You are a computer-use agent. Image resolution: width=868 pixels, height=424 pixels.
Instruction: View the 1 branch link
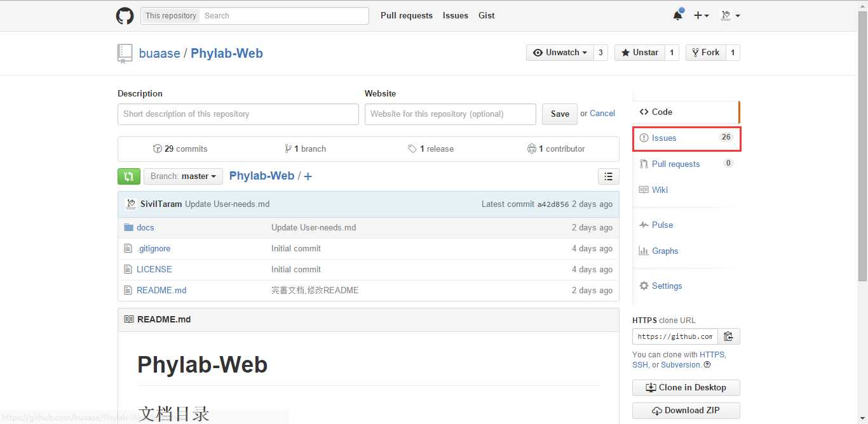tap(306, 149)
